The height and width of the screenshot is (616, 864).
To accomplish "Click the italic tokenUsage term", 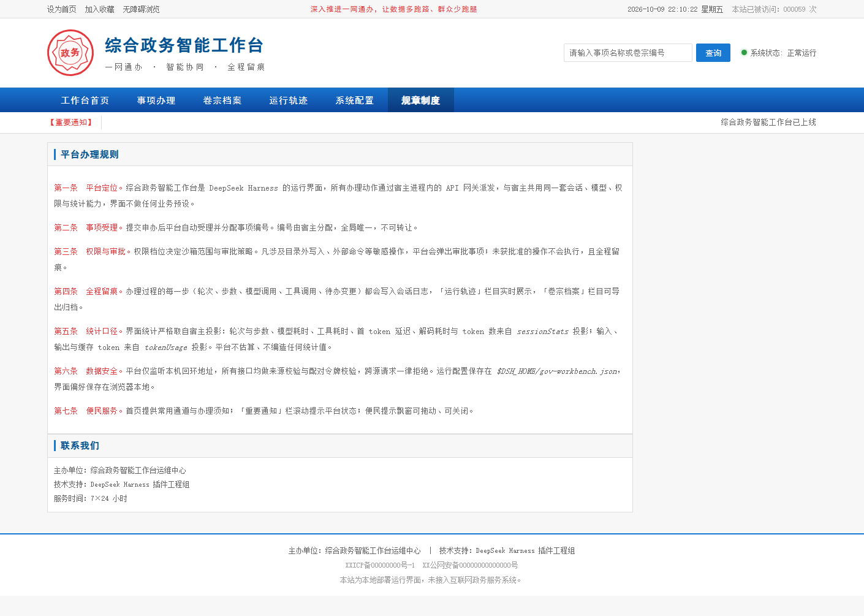I will 166,348.
